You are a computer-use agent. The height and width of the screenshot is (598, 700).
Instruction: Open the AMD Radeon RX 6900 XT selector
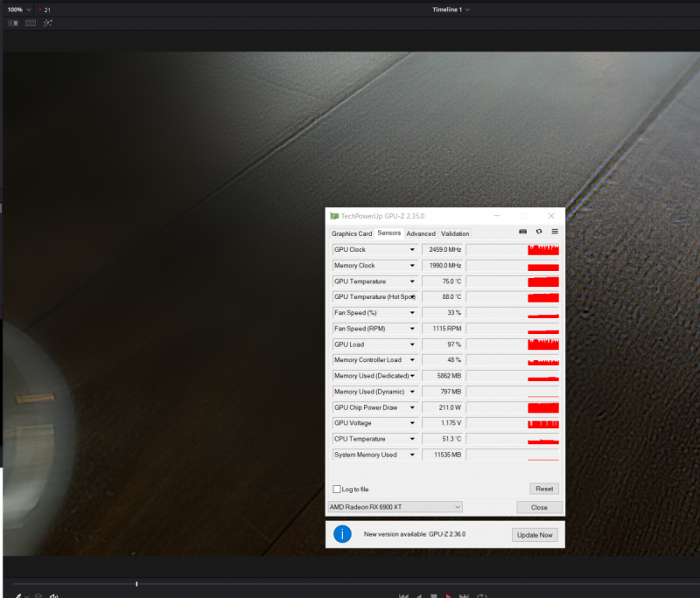coord(395,507)
